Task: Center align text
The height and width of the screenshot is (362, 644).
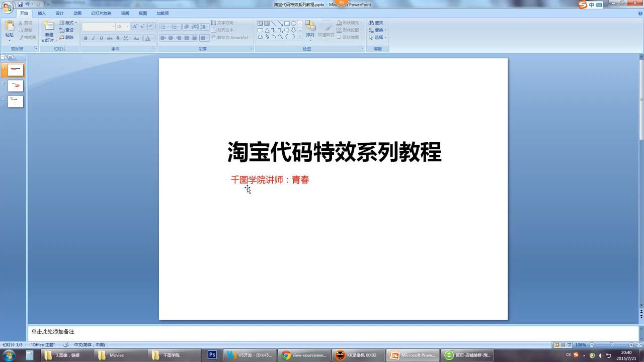Action: point(171,38)
